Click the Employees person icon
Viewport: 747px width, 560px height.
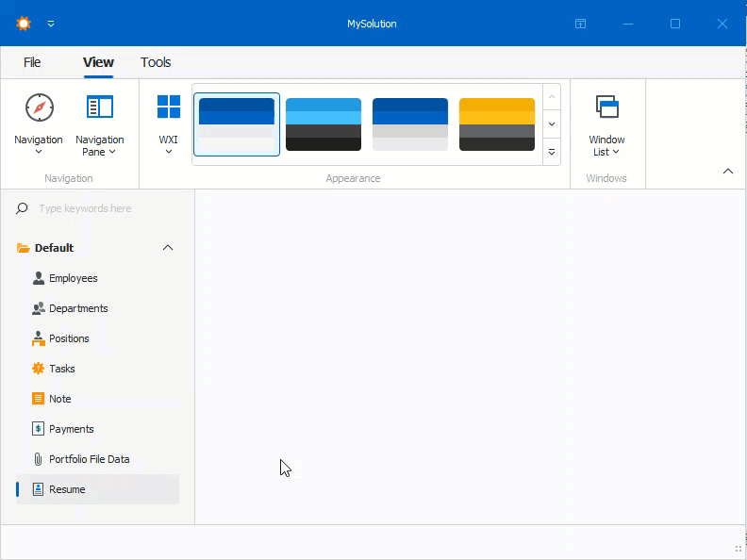click(38, 278)
